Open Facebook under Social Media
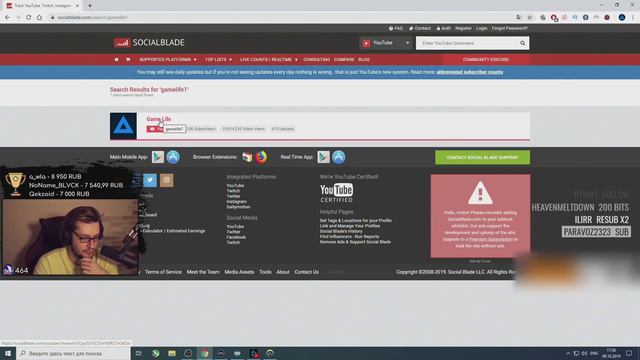The height and width of the screenshot is (360, 640). click(x=236, y=237)
